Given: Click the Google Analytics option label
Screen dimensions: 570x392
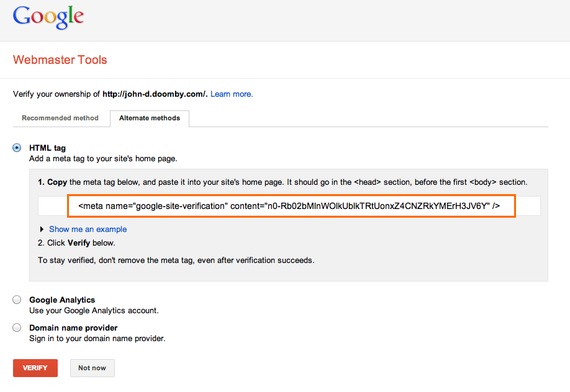Looking at the screenshot, I should click(x=62, y=300).
